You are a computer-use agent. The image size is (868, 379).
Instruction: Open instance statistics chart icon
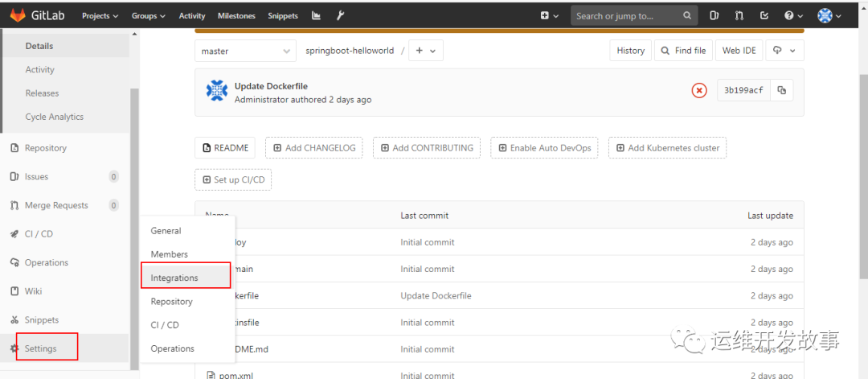[316, 15]
